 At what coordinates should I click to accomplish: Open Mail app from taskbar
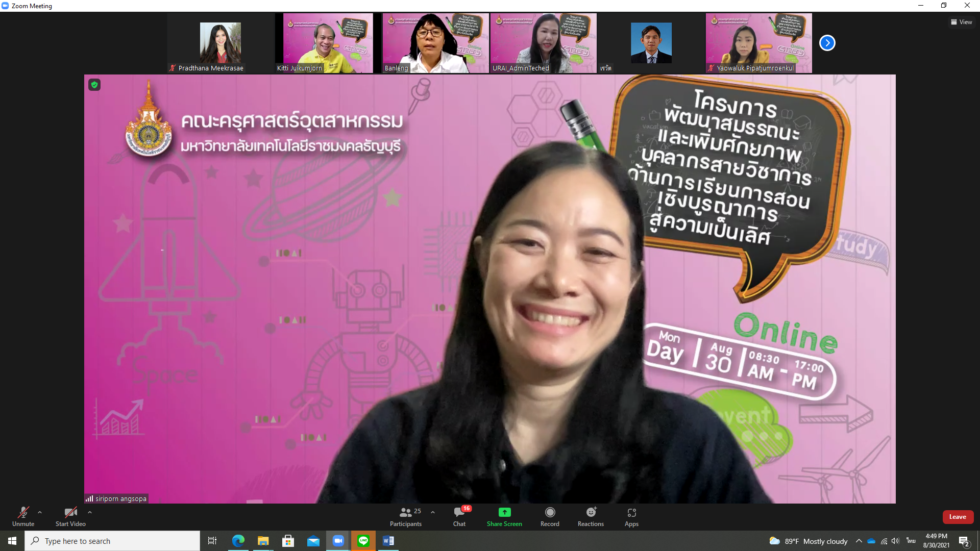(313, 541)
